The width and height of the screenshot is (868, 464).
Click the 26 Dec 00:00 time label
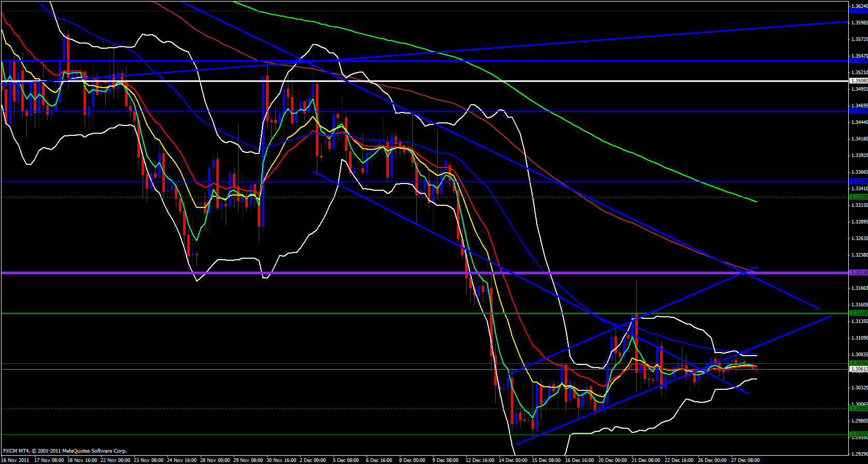coord(712,460)
